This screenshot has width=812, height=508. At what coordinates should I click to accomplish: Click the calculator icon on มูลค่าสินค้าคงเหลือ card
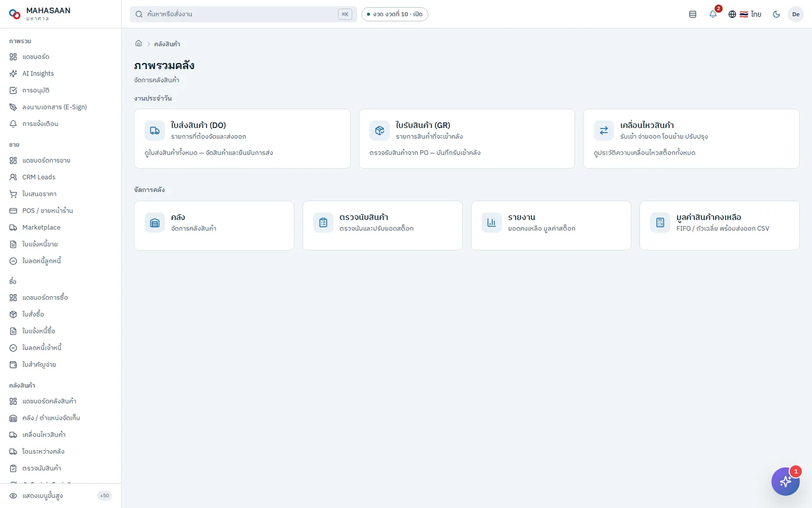(660, 223)
